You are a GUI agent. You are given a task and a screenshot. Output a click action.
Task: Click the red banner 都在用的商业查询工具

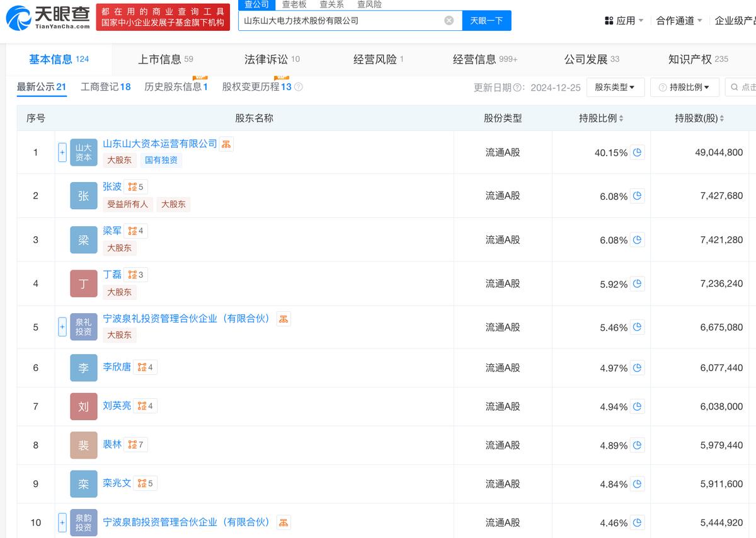coord(163,17)
